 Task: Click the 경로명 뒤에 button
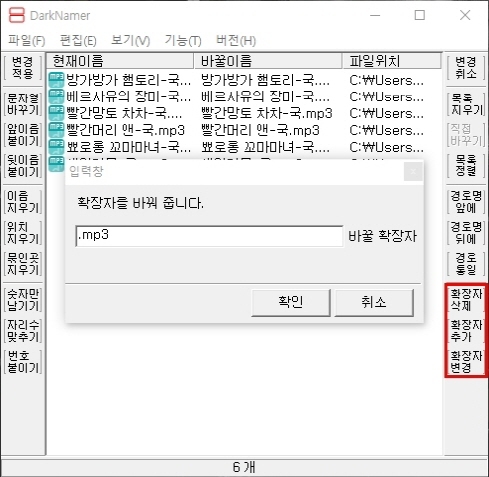pos(466,233)
